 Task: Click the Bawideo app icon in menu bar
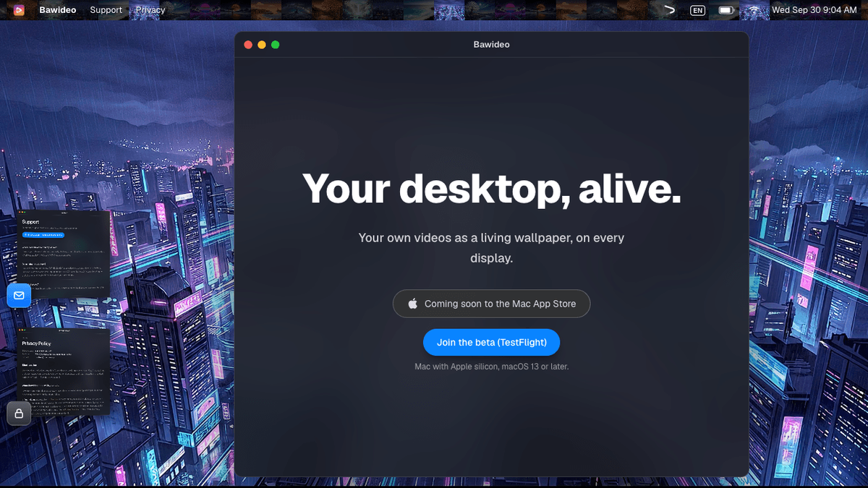pyautogui.click(x=19, y=10)
